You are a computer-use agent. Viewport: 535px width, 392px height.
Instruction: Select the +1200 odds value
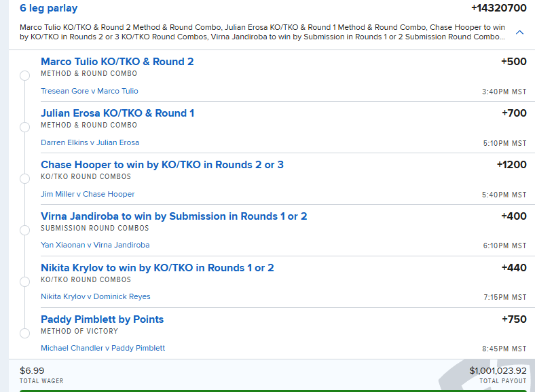(511, 165)
